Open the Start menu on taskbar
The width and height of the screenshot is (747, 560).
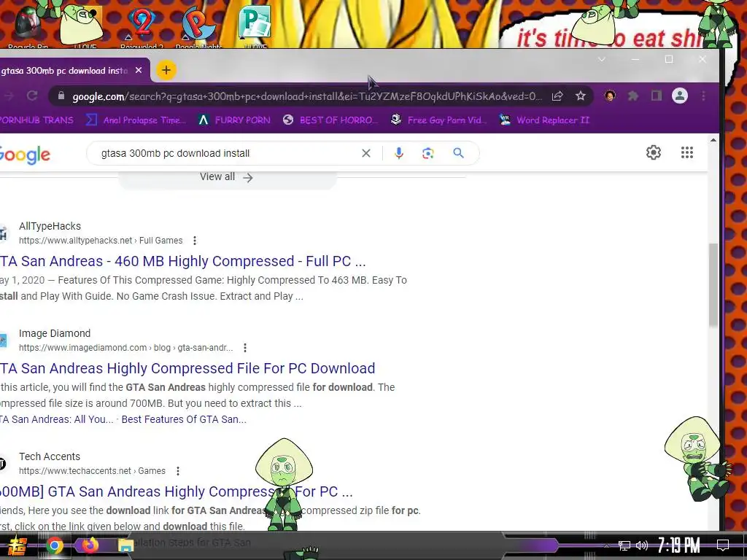click(17, 545)
